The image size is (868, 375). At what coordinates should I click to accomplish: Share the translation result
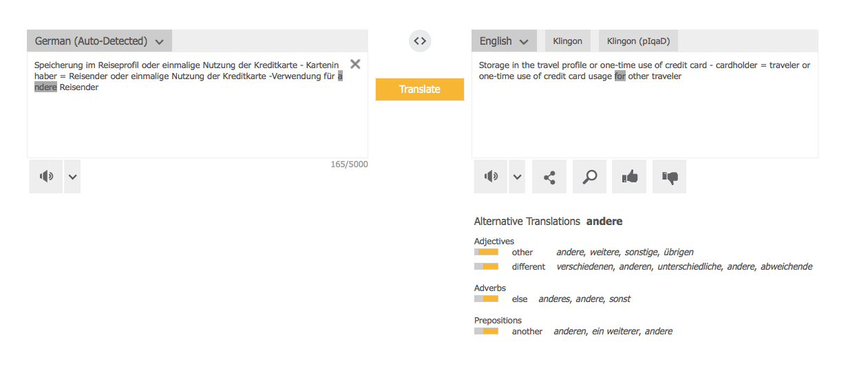(x=549, y=177)
